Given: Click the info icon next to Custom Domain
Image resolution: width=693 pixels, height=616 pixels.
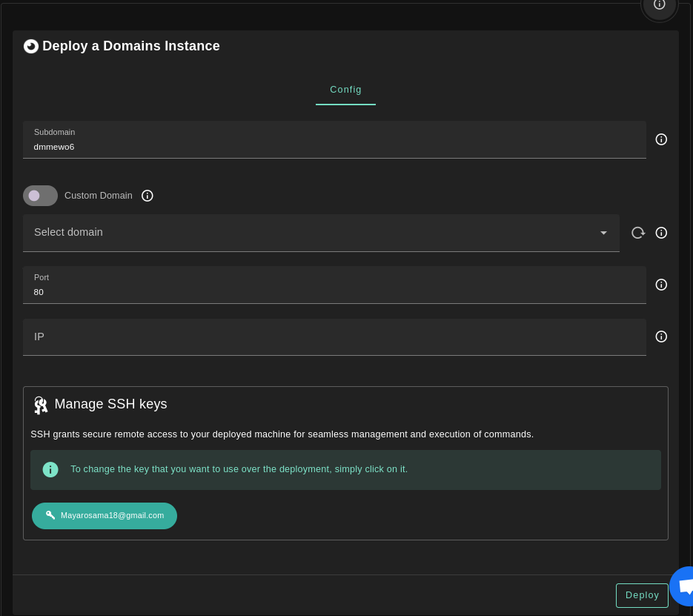Looking at the screenshot, I should tap(147, 196).
